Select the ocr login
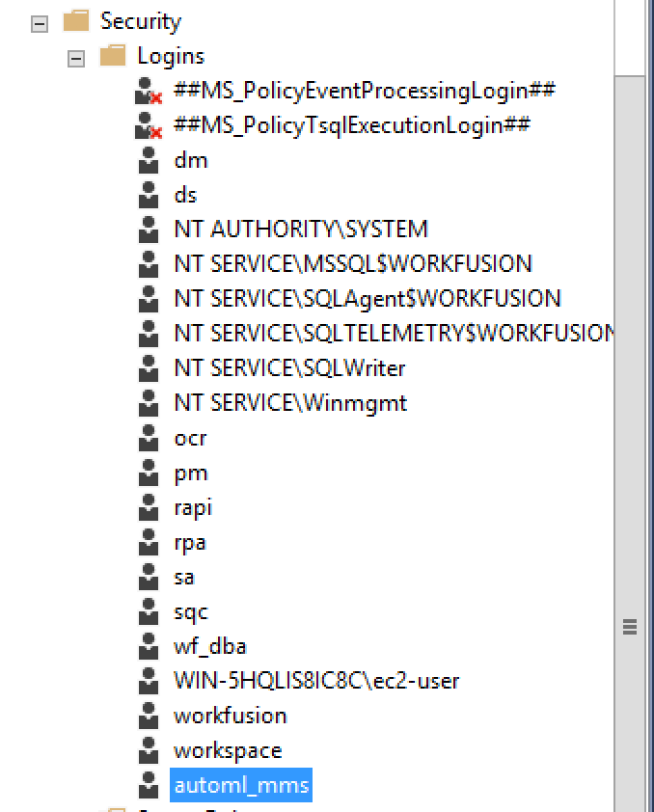The height and width of the screenshot is (812, 654). click(190, 438)
